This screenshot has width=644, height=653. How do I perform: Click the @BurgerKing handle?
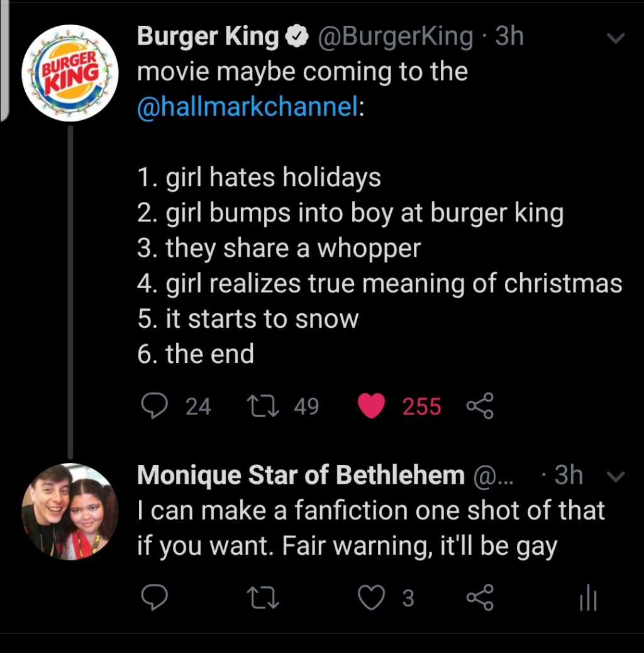[x=396, y=38]
